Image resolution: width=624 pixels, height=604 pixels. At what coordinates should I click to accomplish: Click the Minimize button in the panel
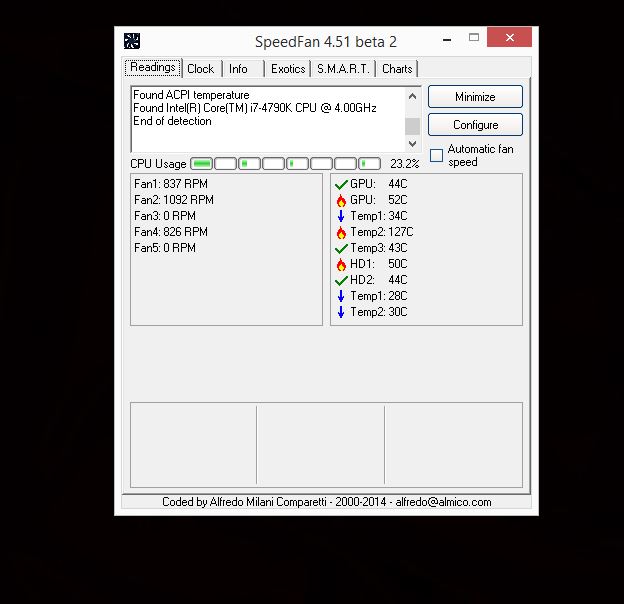point(475,97)
